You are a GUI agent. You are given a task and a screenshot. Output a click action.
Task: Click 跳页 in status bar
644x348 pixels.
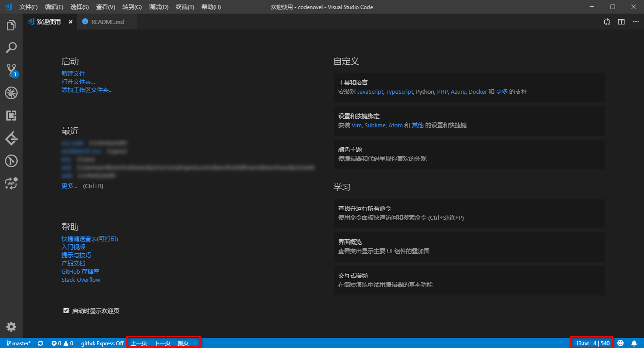click(x=183, y=343)
